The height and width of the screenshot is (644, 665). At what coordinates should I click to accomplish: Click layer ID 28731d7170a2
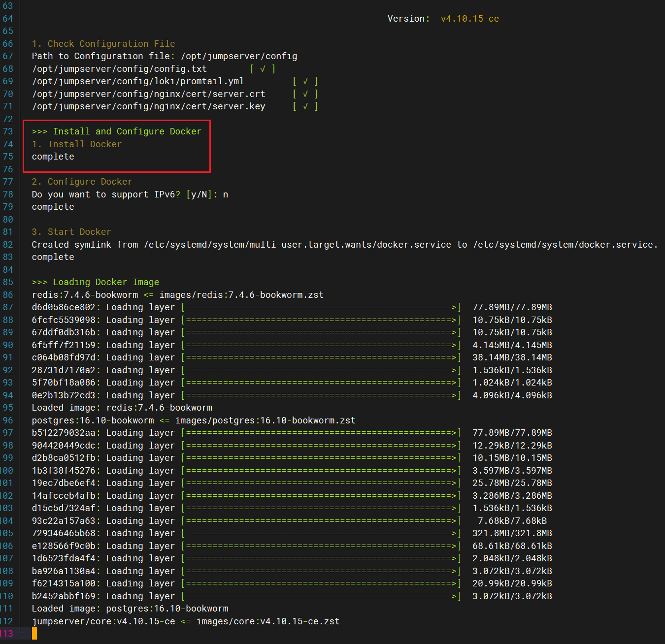(64, 370)
